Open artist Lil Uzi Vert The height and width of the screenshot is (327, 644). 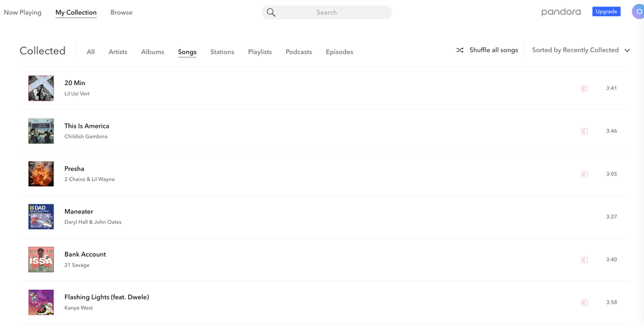coord(77,94)
